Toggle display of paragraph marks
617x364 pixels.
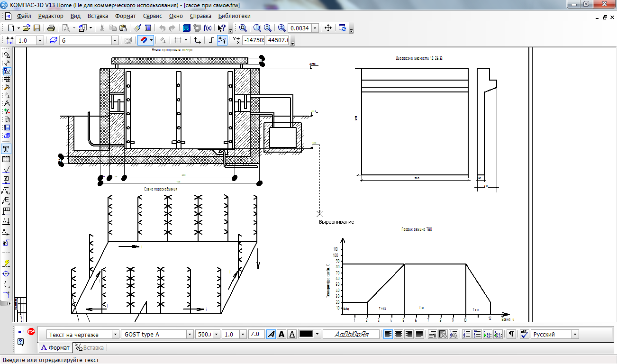511,334
